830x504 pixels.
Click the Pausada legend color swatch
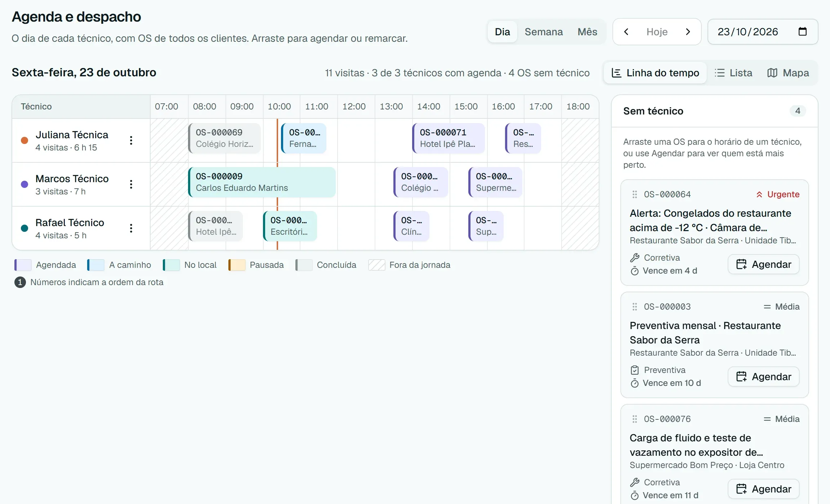pyautogui.click(x=237, y=265)
